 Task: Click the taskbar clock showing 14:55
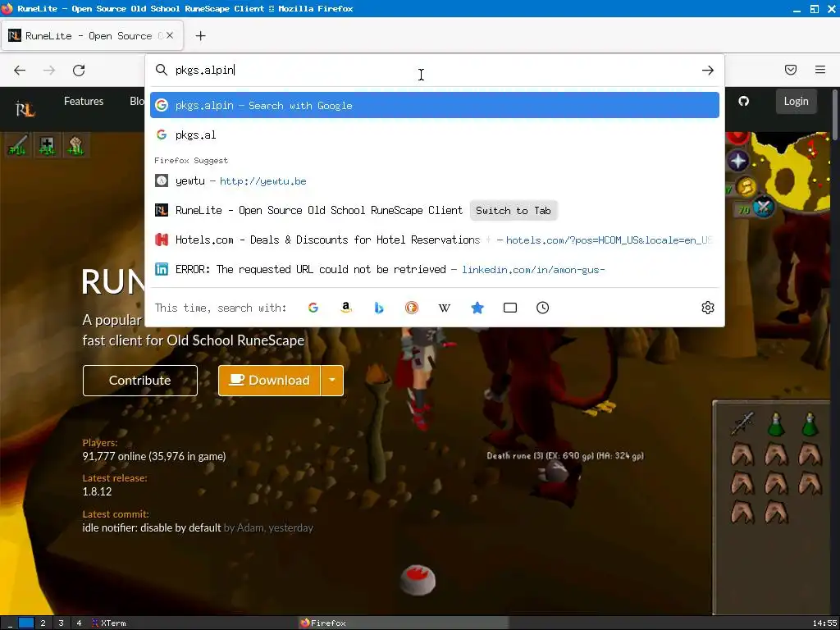(824, 623)
